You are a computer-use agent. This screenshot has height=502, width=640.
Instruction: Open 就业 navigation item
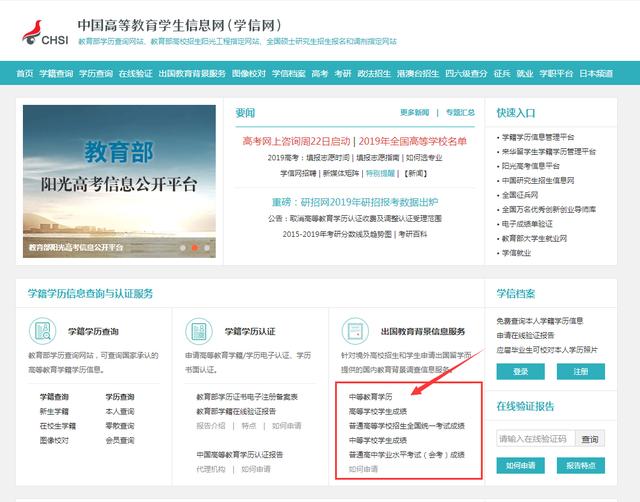pyautogui.click(x=524, y=73)
